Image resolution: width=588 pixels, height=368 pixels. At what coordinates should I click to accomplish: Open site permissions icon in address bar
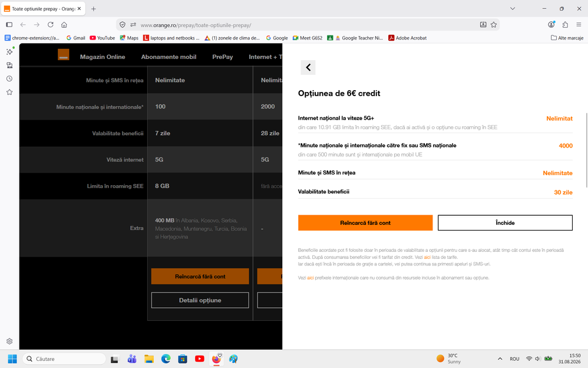pyautogui.click(x=133, y=25)
